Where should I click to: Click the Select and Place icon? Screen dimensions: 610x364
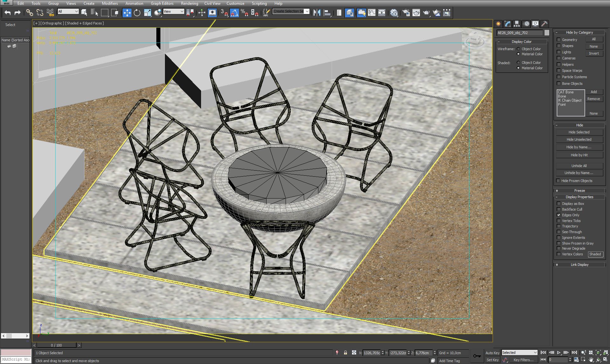[x=158, y=12]
